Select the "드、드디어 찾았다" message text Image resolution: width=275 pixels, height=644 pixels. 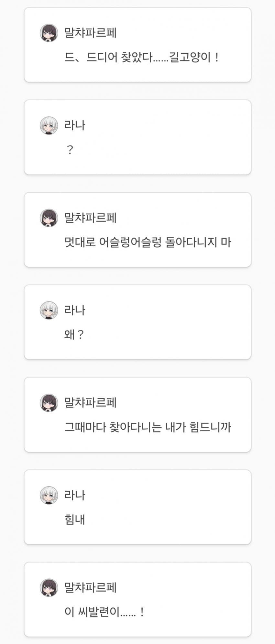[142, 57]
